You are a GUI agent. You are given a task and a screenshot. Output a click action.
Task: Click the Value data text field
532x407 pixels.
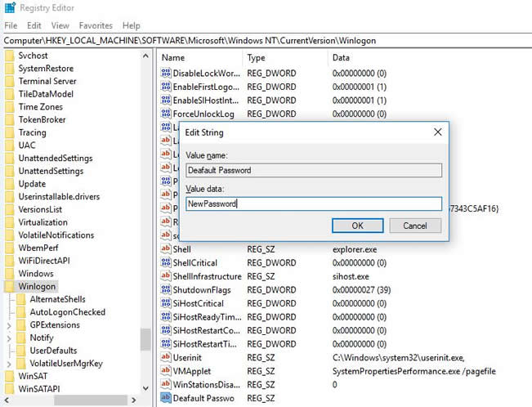pyautogui.click(x=313, y=204)
